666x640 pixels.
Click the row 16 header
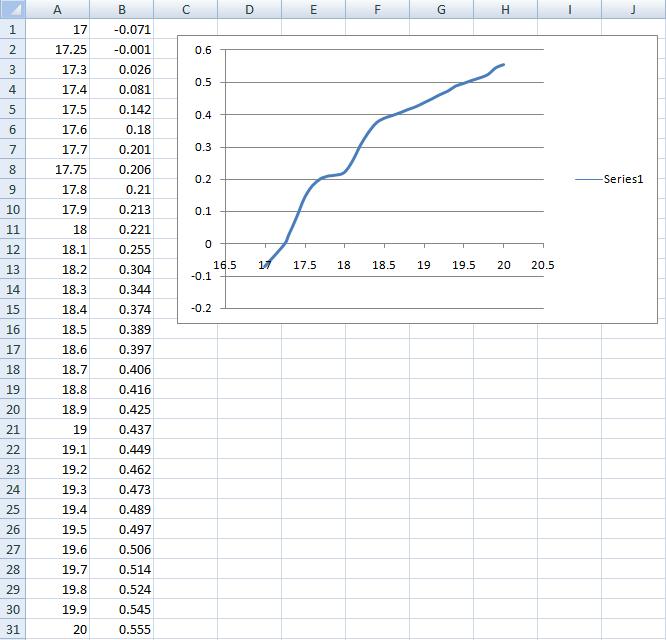coord(11,329)
